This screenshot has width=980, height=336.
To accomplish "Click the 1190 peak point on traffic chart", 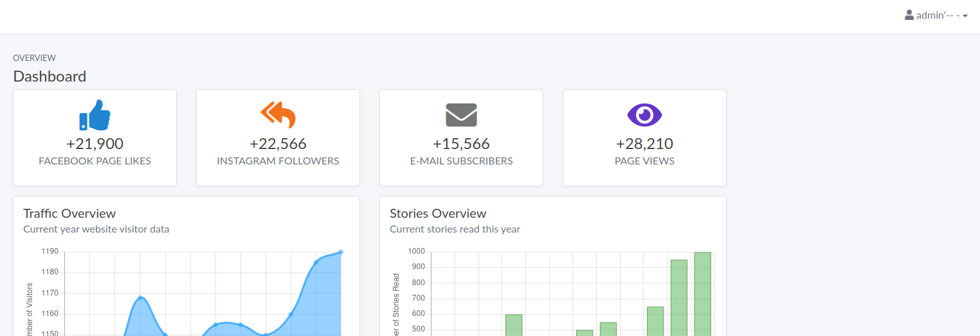I will [x=341, y=252].
